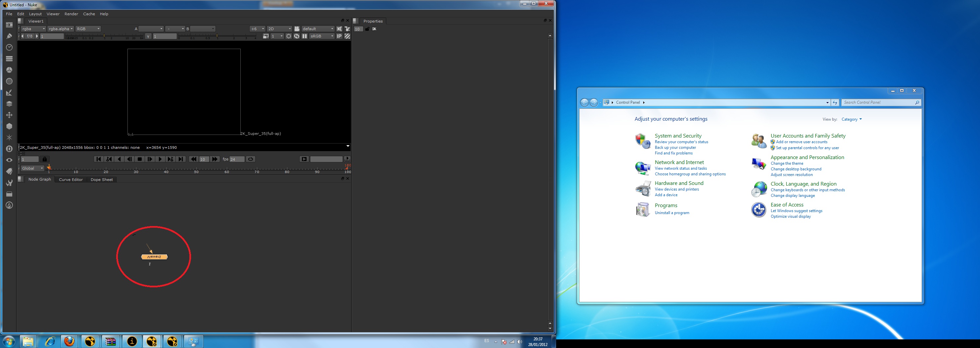Image resolution: width=980 pixels, height=348 pixels.
Task: Click the viewer gamma slider
Action: [x=217, y=37]
